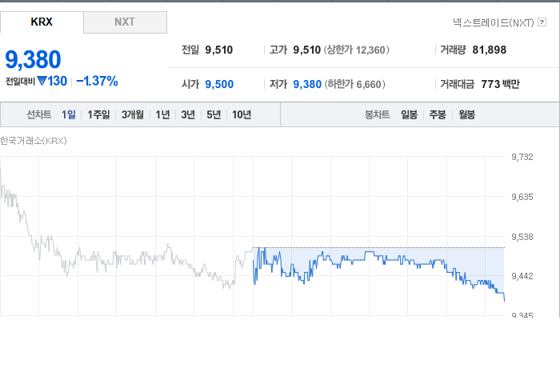Click the 넥스트레이드(NXT) label
This screenshot has height=392, width=560.
[494, 22]
